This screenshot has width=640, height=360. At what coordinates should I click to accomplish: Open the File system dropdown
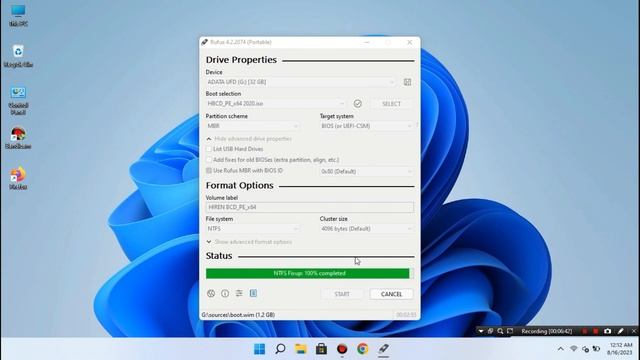[252, 229]
